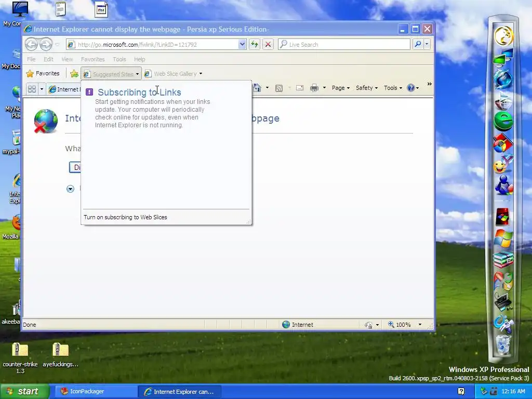Run search with the magnifier button
Viewport: 532px width, 399px height.
click(418, 44)
